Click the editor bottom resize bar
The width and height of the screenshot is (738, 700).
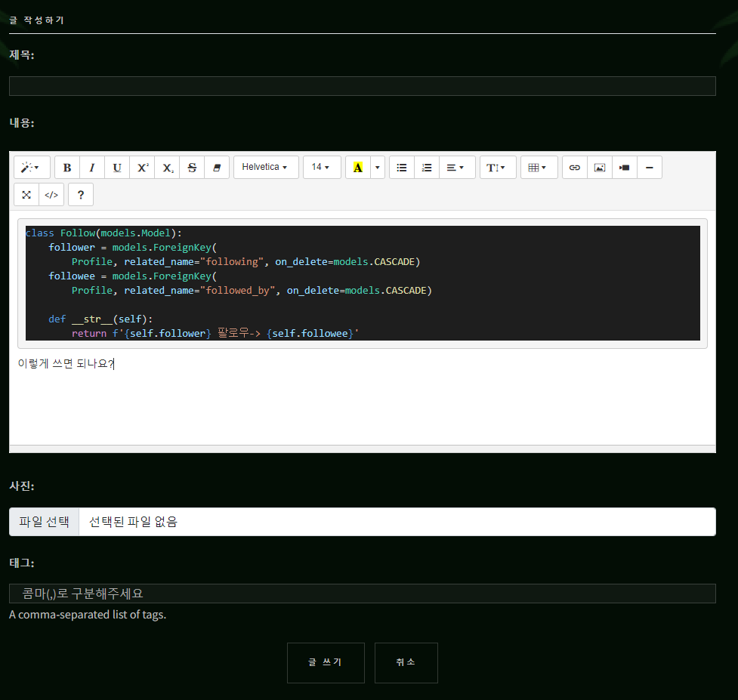click(363, 449)
